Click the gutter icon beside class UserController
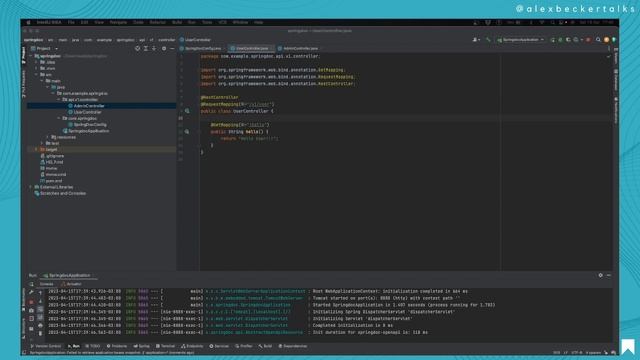Viewport: 640px width, 360px height. (187, 111)
